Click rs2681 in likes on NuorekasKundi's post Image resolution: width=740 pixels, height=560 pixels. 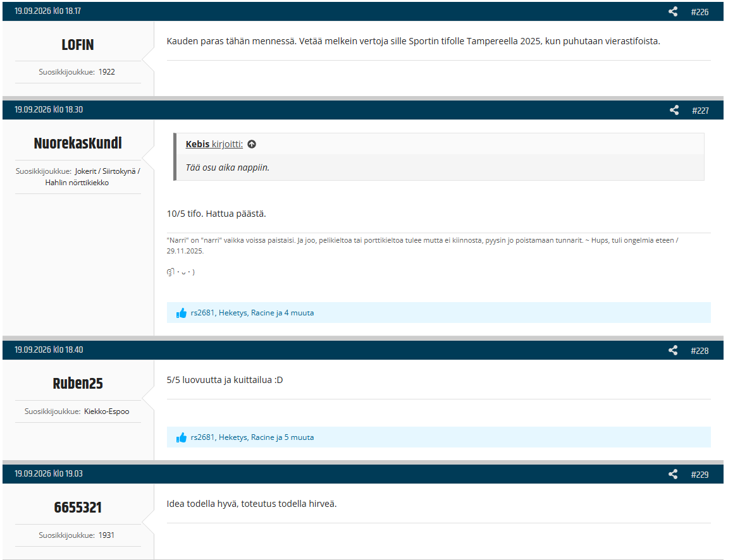pyautogui.click(x=202, y=313)
